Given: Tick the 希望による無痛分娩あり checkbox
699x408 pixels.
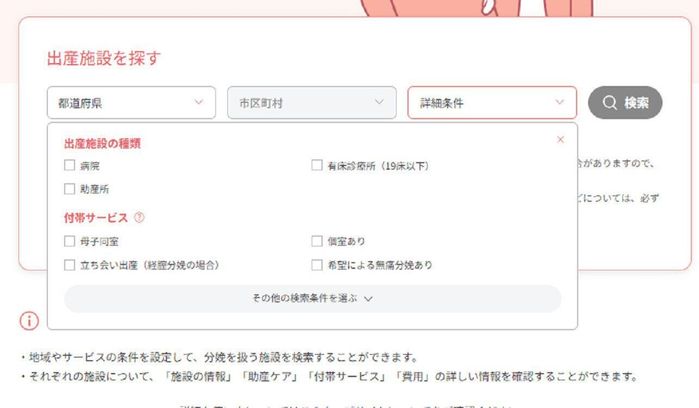Looking at the screenshot, I should pos(317,265).
